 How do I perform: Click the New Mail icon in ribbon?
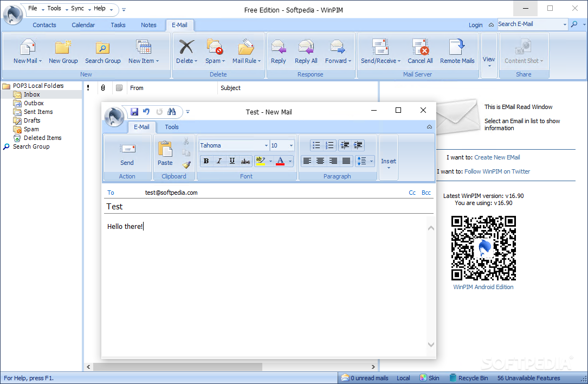pos(28,47)
